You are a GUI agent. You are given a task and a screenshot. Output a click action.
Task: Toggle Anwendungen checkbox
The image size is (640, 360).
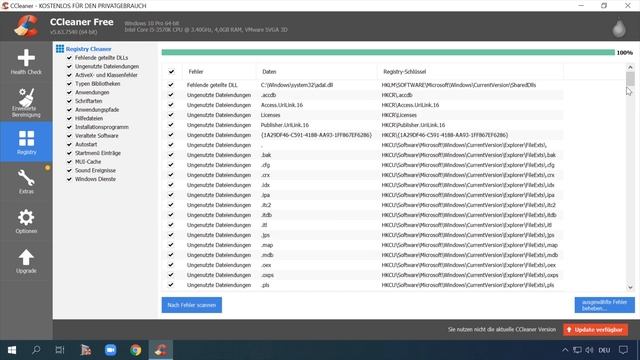(x=69, y=92)
